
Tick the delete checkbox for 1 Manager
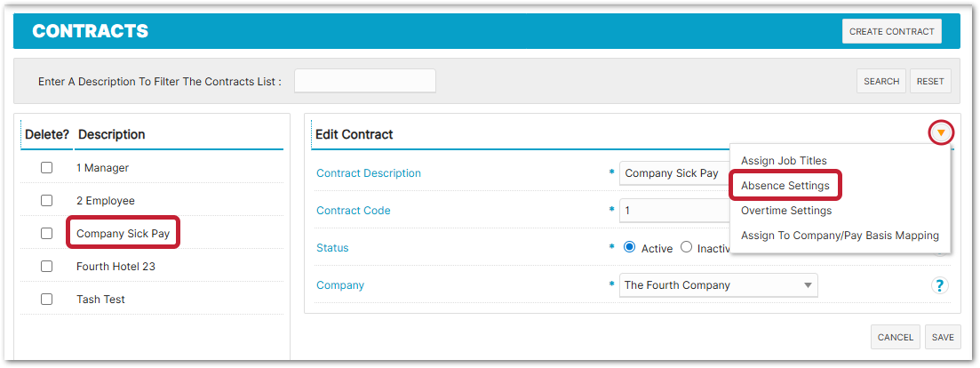click(46, 167)
